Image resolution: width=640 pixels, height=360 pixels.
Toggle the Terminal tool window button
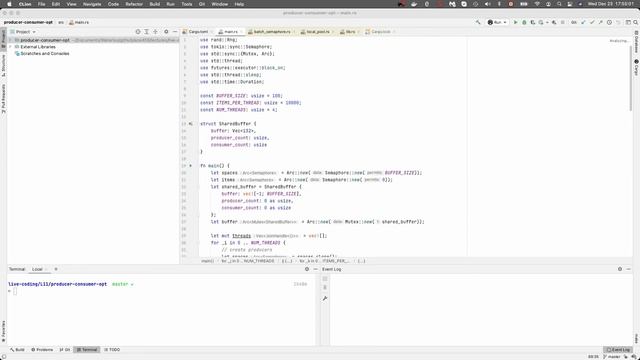(x=87, y=350)
